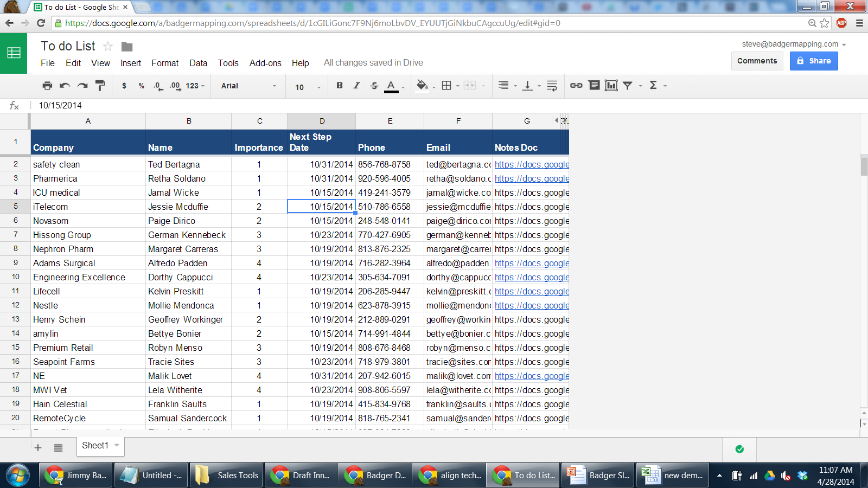The height and width of the screenshot is (488, 868).
Task: Open more number formats 123 dropdown
Action: coord(195,86)
